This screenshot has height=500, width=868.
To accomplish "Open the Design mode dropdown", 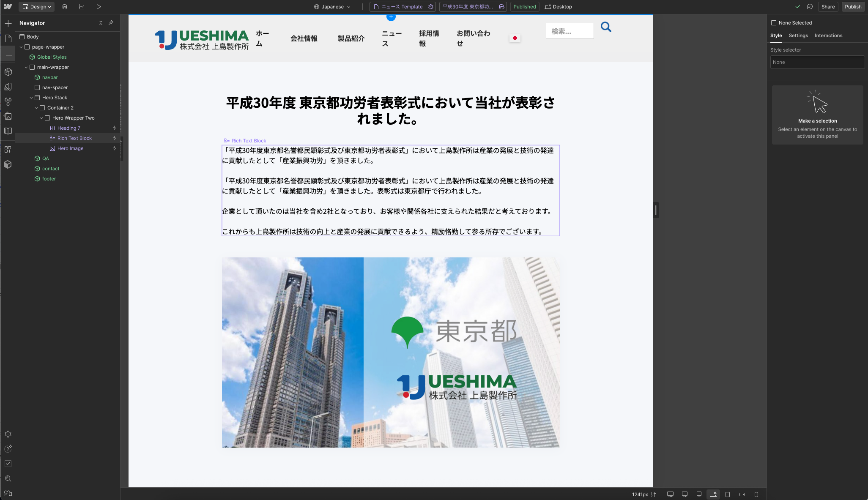I will tap(36, 7).
